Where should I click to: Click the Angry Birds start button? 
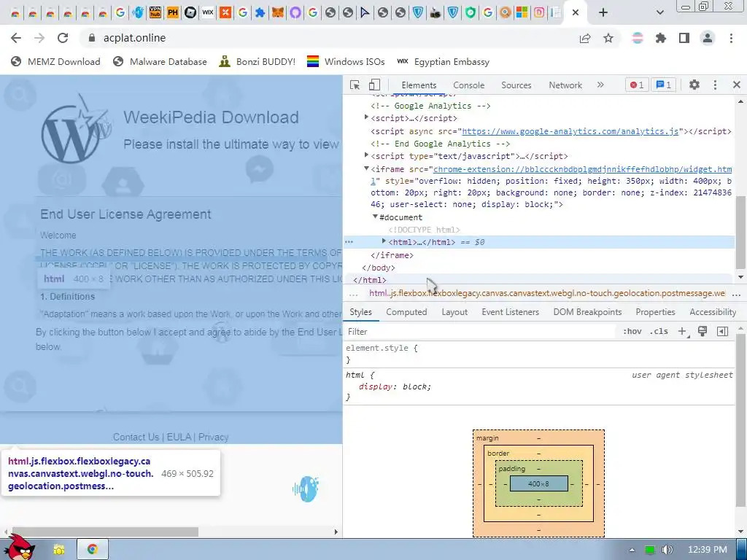tap(20, 548)
